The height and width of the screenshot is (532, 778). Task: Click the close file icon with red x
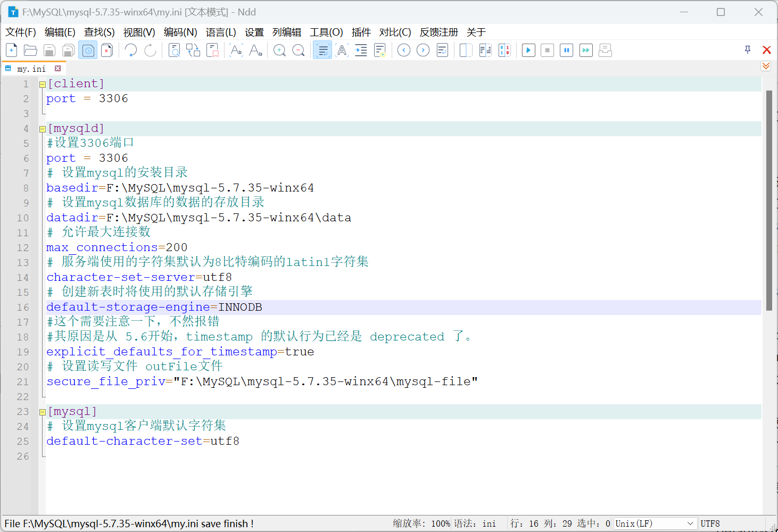107,51
